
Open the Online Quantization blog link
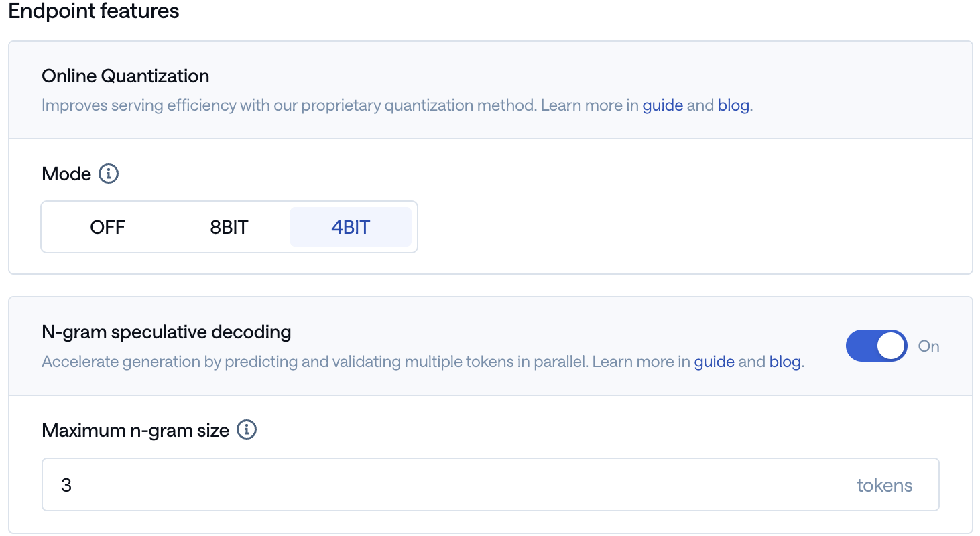[x=733, y=105]
